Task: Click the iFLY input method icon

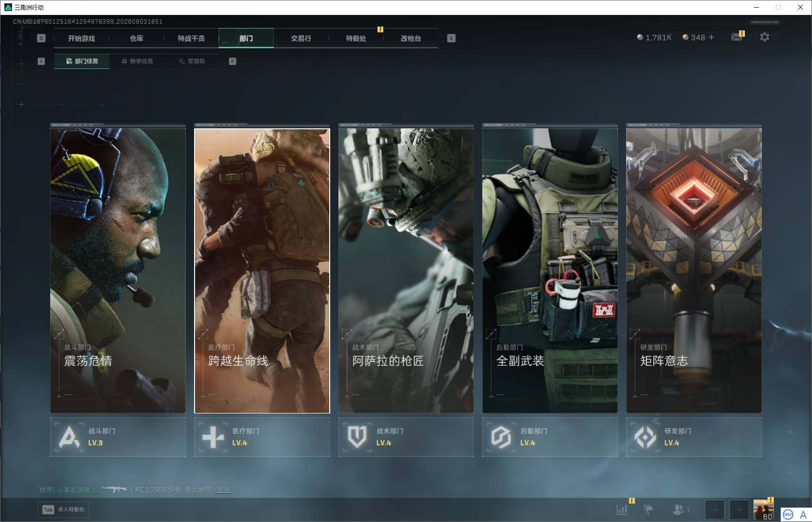Action: pos(788,515)
